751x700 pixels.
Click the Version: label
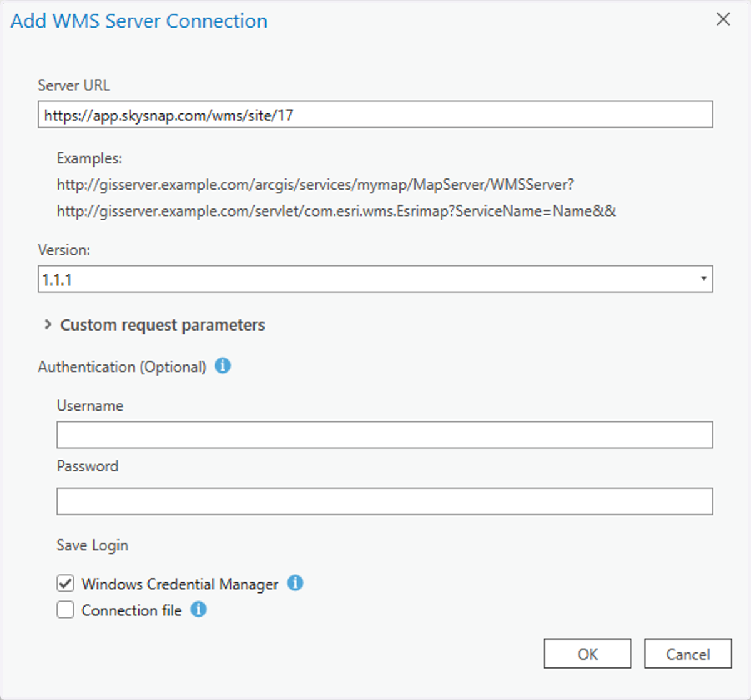click(x=64, y=250)
